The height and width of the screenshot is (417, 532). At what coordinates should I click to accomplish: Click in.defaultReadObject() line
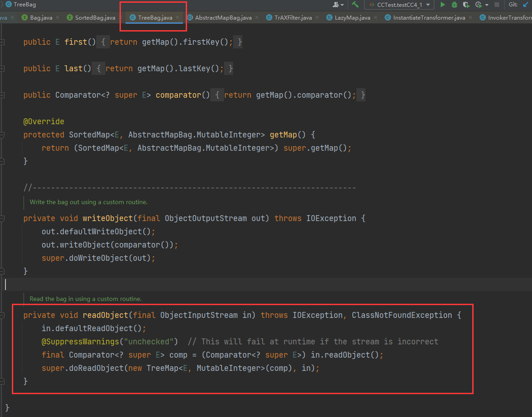tap(94, 328)
